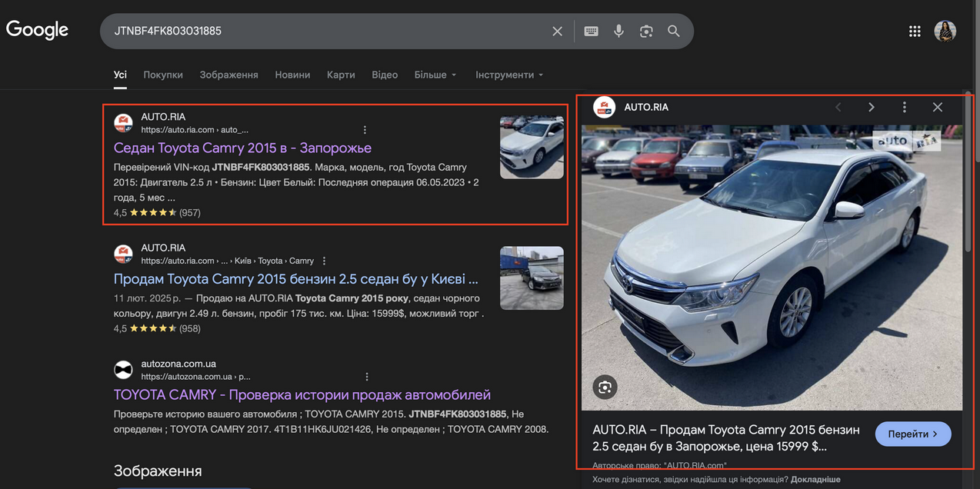Expand the Більше search categories menu
Viewport: 980px width, 489px height.
[435, 75]
